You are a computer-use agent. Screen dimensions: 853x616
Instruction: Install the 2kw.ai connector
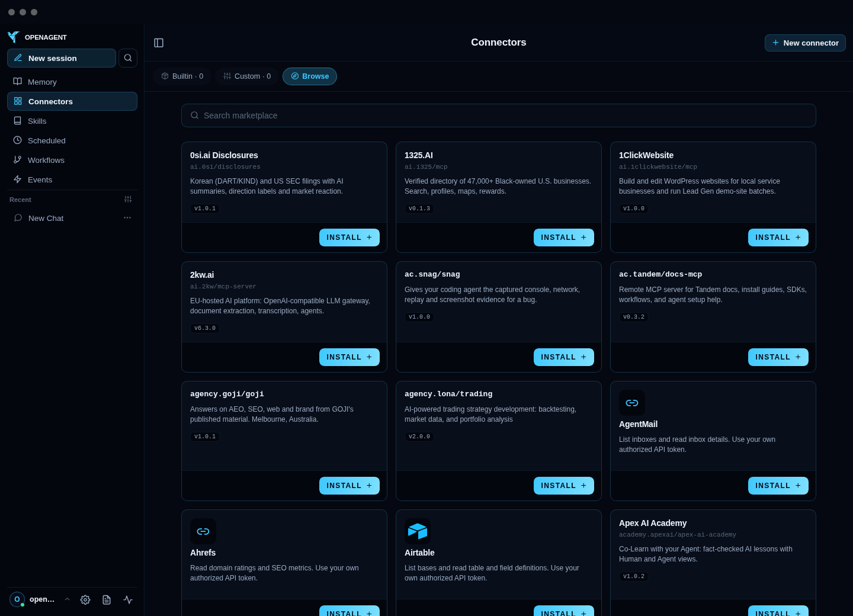click(349, 357)
